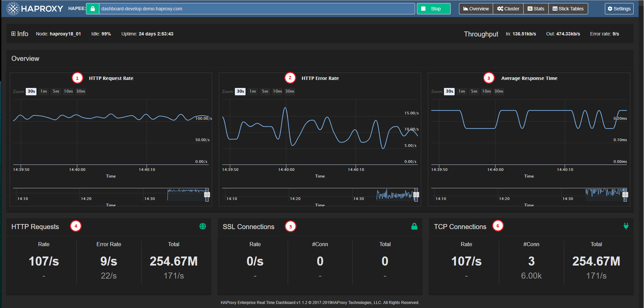
Task: Click the HAPEE server address field
Action: click(x=257, y=9)
